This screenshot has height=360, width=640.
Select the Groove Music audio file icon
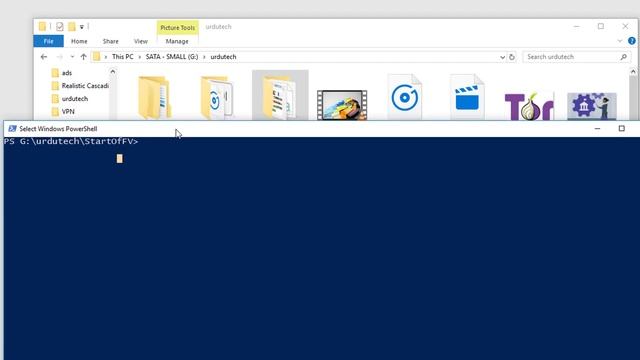click(x=404, y=97)
